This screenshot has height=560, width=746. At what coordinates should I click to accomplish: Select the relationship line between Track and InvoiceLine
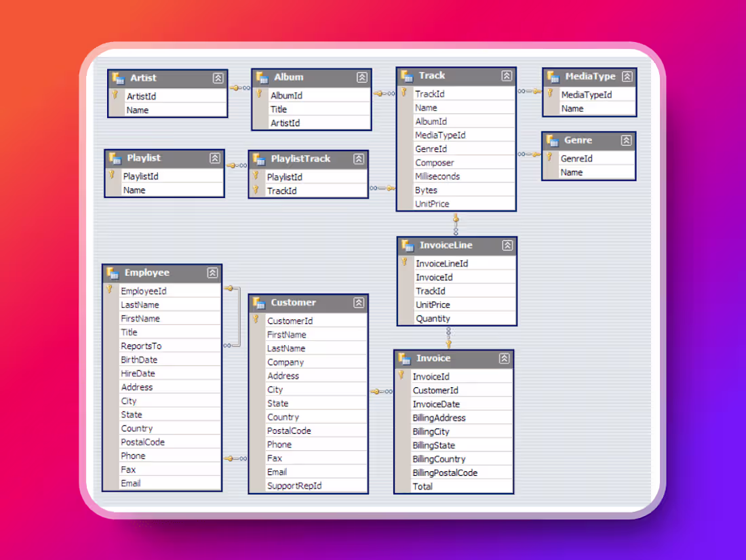coord(456,224)
